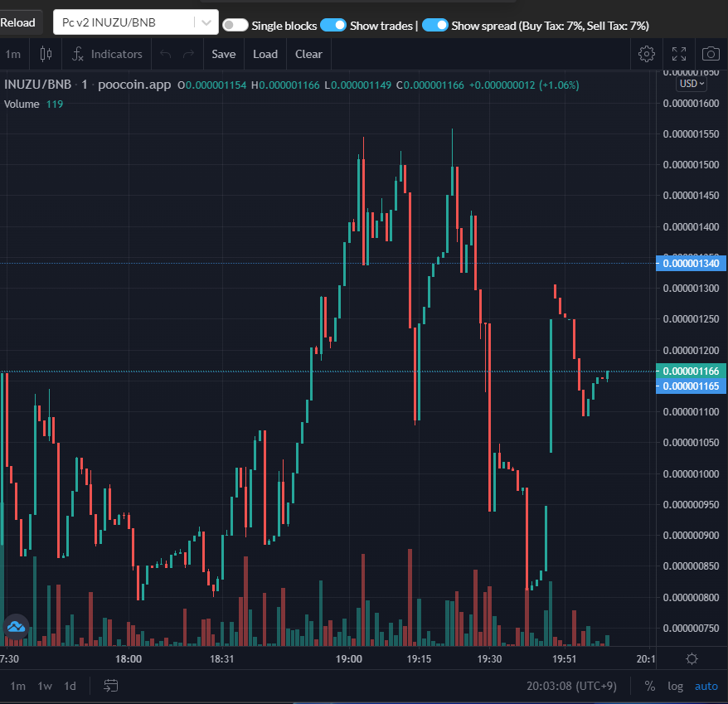The width and height of the screenshot is (728, 704).
Task: Expand the USD currency selector
Action: pyautogui.click(x=692, y=84)
